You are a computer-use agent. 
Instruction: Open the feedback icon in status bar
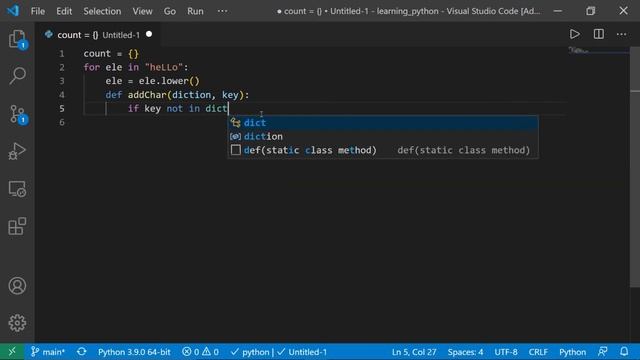click(602, 351)
